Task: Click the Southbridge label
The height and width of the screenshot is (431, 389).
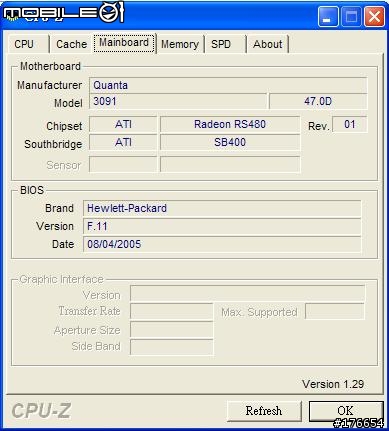Action: click(53, 144)
